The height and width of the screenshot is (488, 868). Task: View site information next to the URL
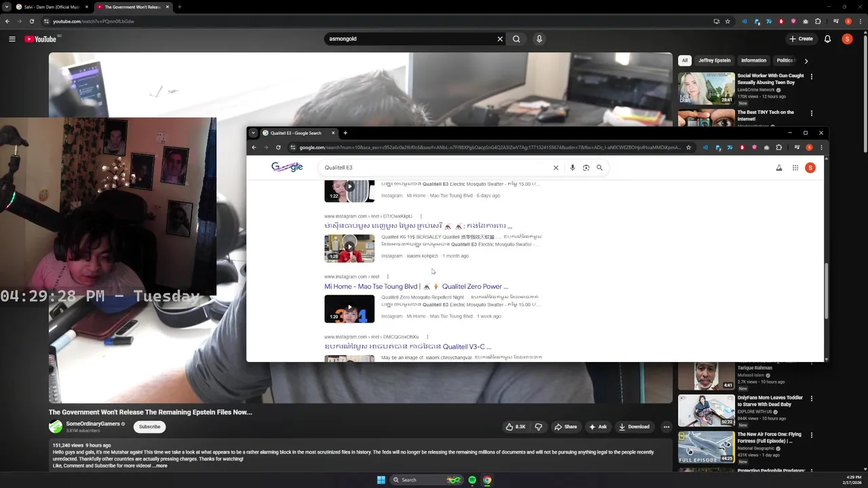point(47,21)
